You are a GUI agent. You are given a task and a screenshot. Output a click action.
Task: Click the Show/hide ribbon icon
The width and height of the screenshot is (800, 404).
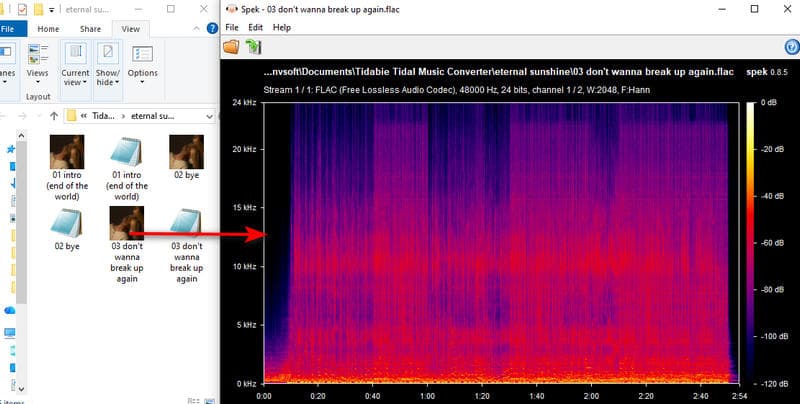point(108,54)
